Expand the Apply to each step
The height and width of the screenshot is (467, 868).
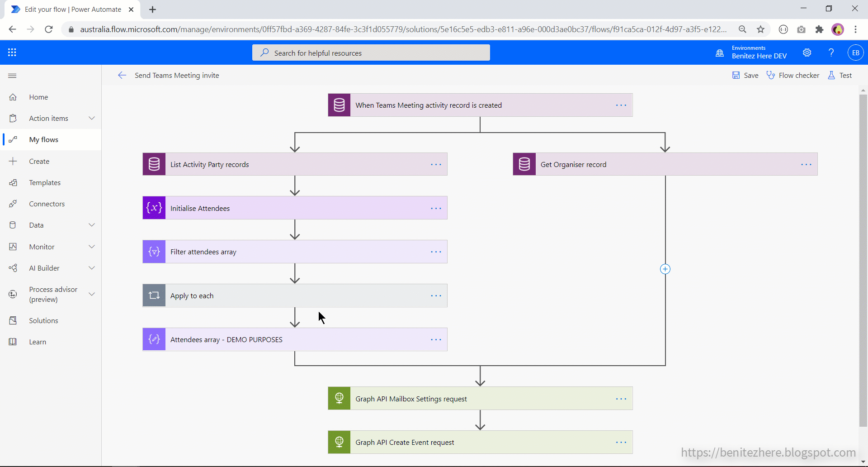pyautogui.click(x=295, y=295)
